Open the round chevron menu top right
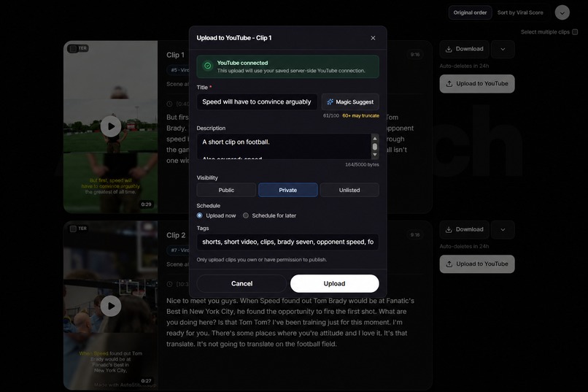This screenshot has height=392, width=588. point(562,12)
